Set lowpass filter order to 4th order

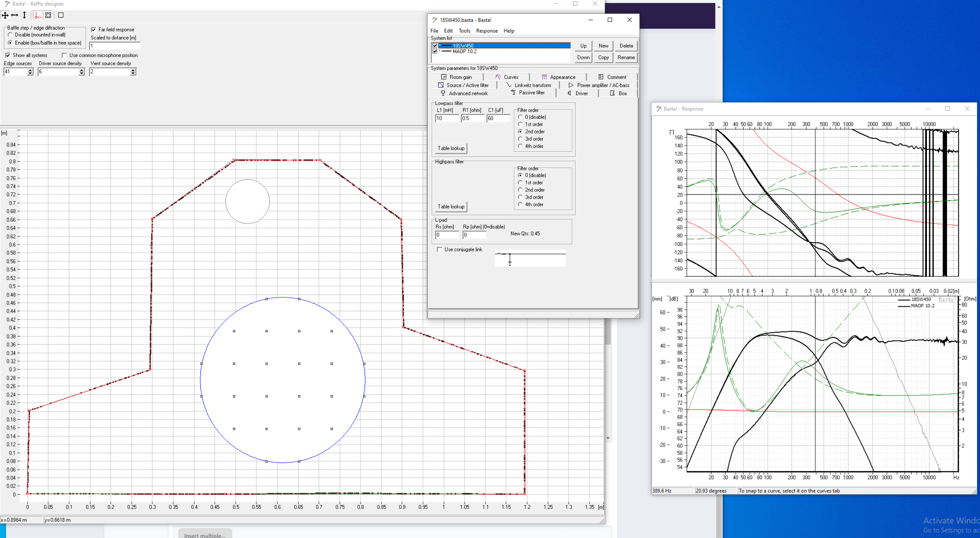click(x=520, y=146)
